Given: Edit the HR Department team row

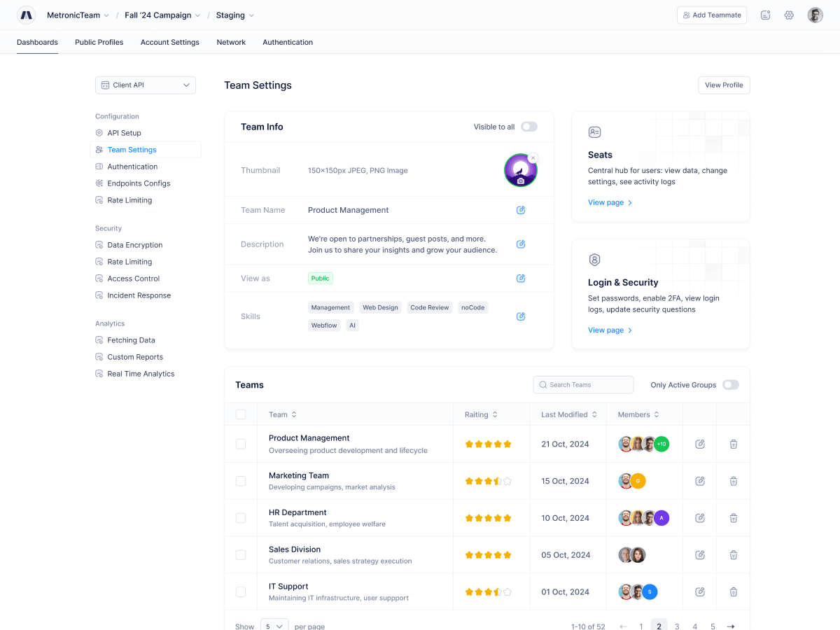Looking at the screenshot, I should [x=699, y=518].
